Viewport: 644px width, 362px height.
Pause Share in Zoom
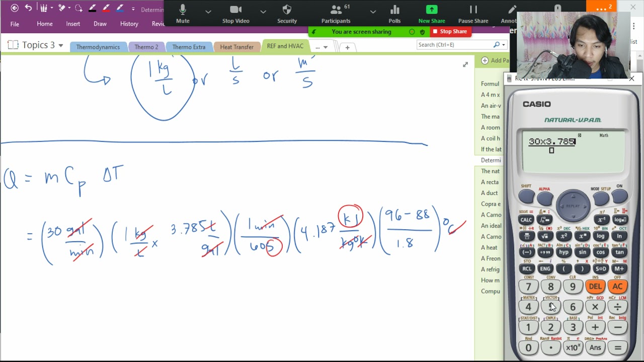click(x=473, y=14)
